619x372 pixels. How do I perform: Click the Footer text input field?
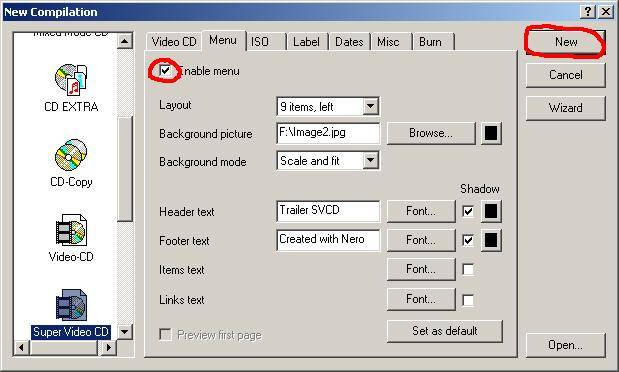[328, 240]
